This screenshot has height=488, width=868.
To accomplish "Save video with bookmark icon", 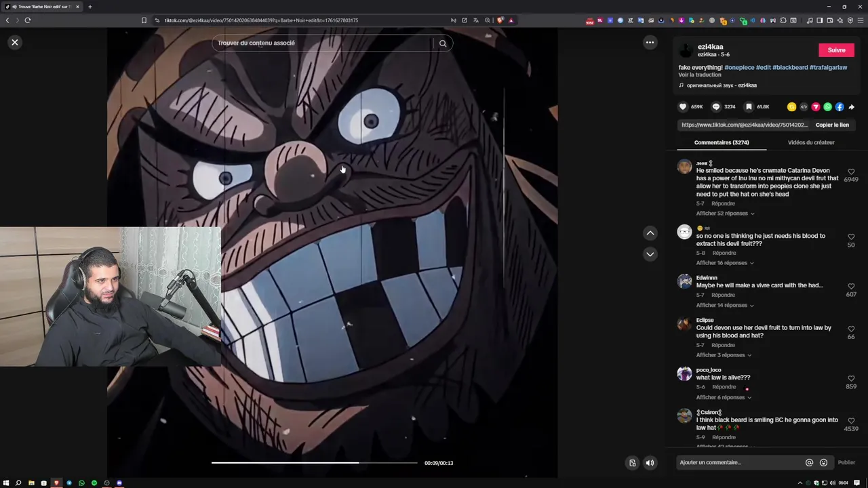I will (749, 106).
